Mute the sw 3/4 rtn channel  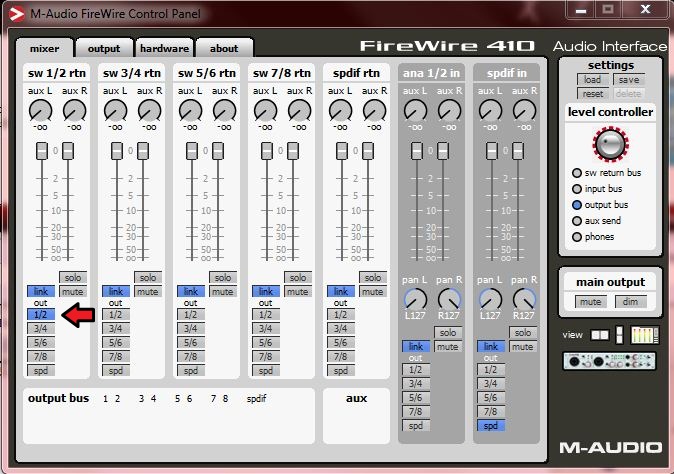(x=148, y=291)
